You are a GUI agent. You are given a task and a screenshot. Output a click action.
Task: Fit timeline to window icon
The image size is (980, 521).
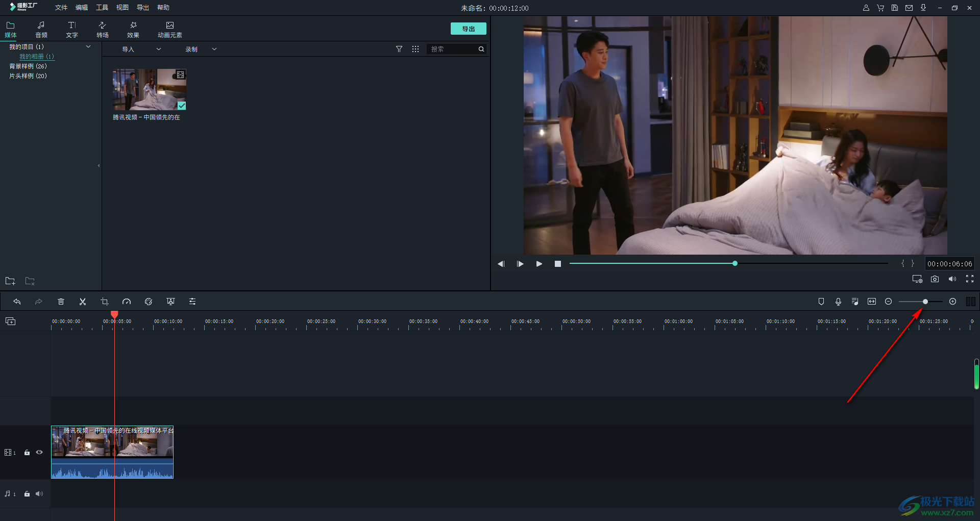(872, 302)
